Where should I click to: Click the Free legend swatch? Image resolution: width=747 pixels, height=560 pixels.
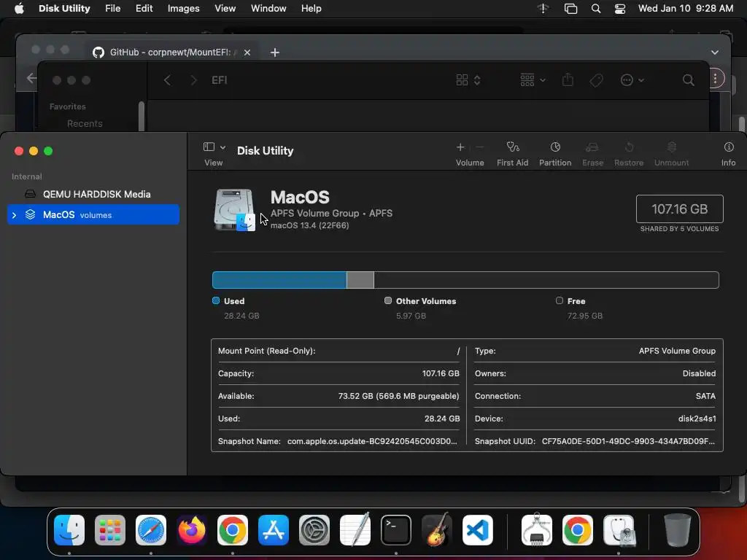click(x=560, y=300)
